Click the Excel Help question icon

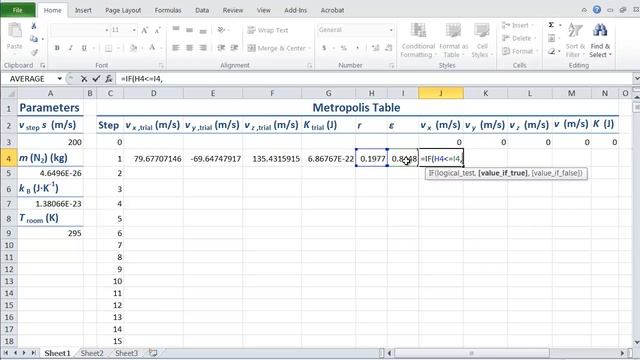pos(597,10)
